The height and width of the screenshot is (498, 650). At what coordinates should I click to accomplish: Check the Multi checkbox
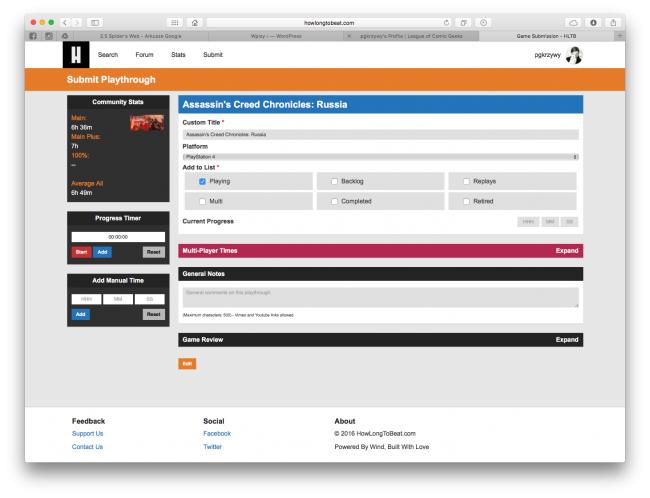click(x=202, y=202)
